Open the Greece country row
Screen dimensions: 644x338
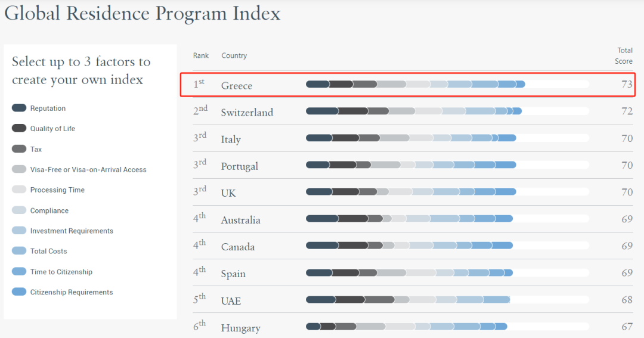pyautogui.click(x=413, y=84)
